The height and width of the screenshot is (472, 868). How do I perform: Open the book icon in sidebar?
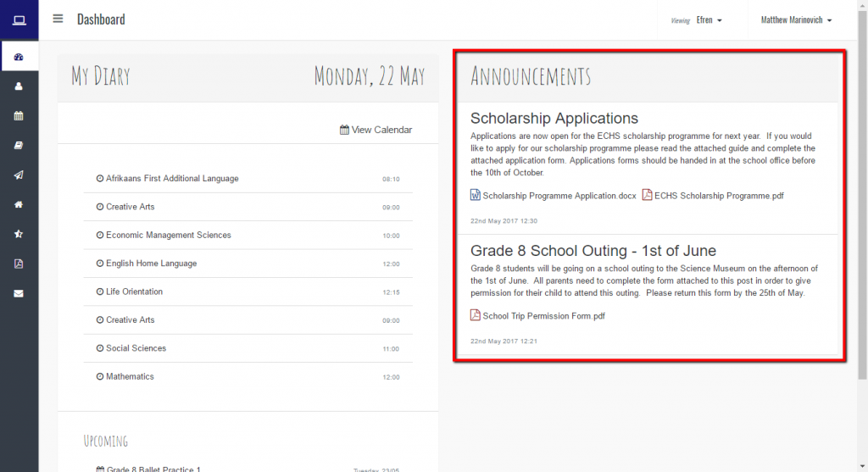[x=19, y=146]
